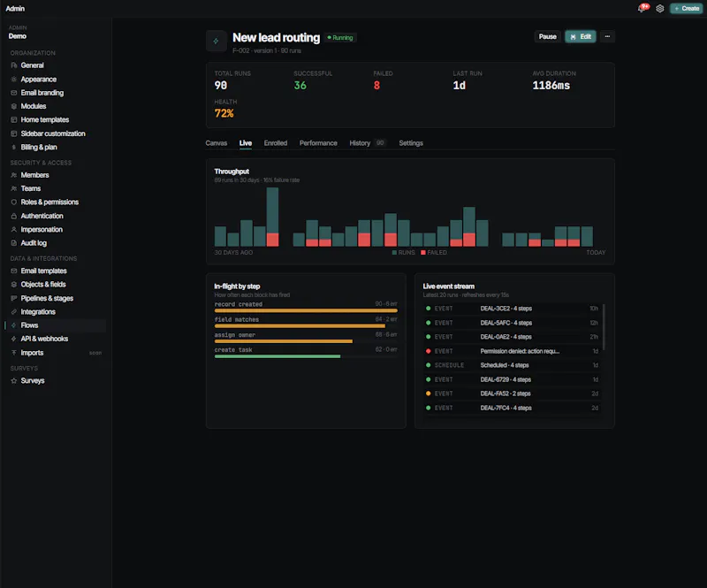Click the Edit flow button

581,36
